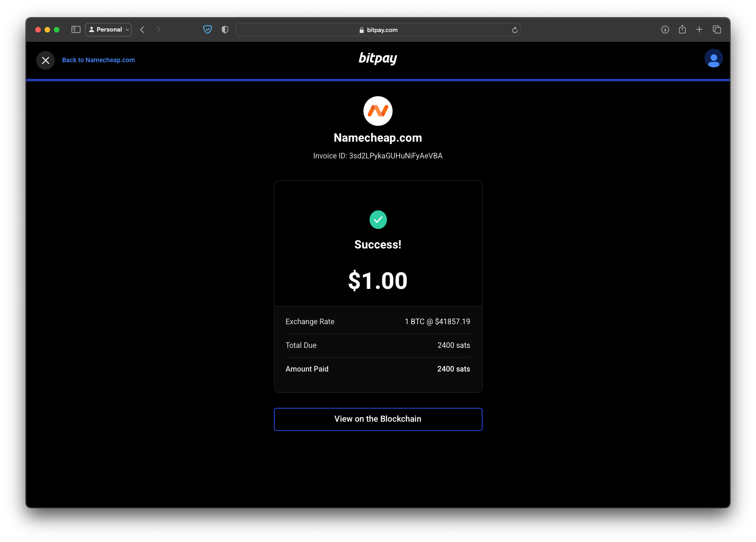This screenshot has width=756, height=542.
Task: Click the $1.00 amount
Action: [x=378, y=281]
